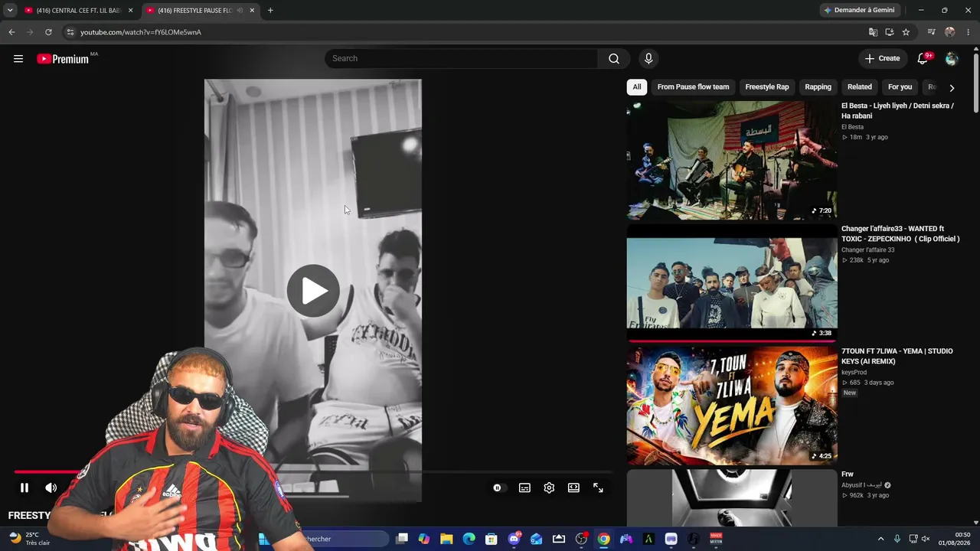Viewport: 980px width, 551px height.
Task: Click the large play overlay on the video
Action: [x=313, y=291]
